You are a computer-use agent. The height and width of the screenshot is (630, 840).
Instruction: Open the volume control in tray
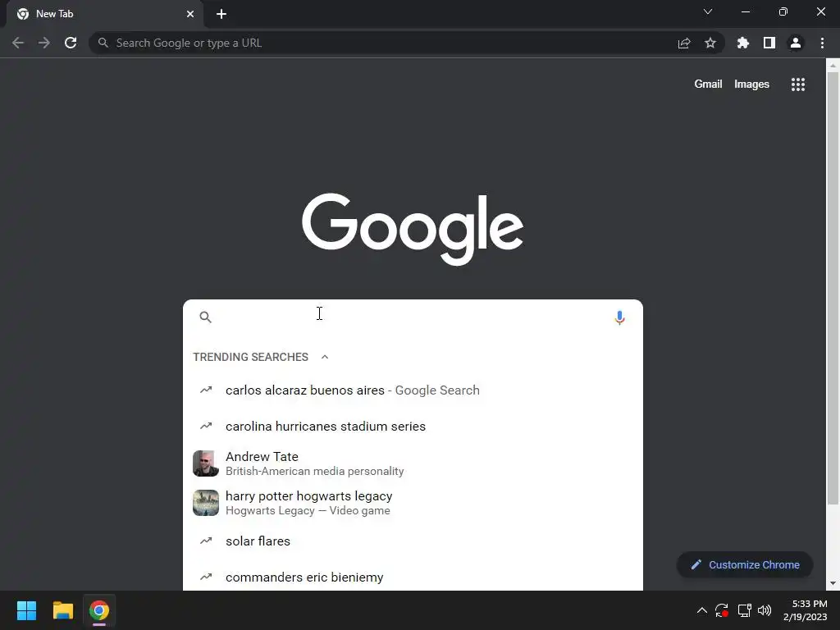(x=765, y=610)
